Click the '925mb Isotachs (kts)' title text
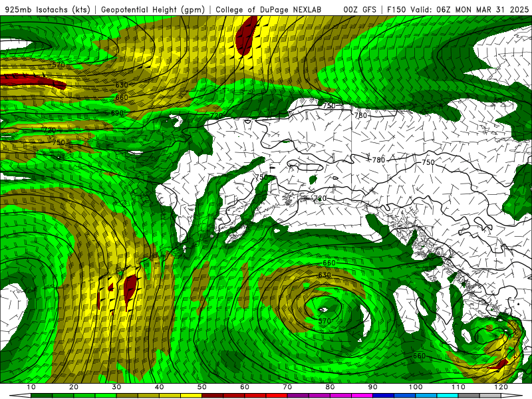 point(47,10)
